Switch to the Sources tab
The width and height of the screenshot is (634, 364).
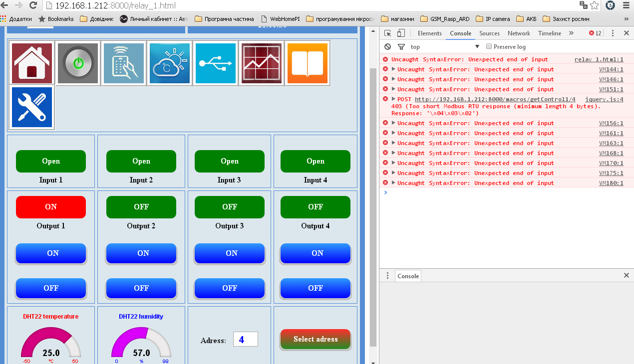489,33
